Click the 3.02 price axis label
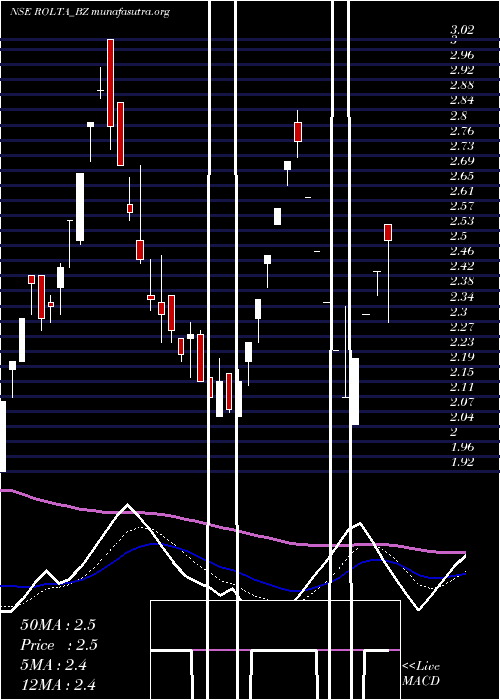Viewport: 500px width, 700px height. click(x=462, y=30)
